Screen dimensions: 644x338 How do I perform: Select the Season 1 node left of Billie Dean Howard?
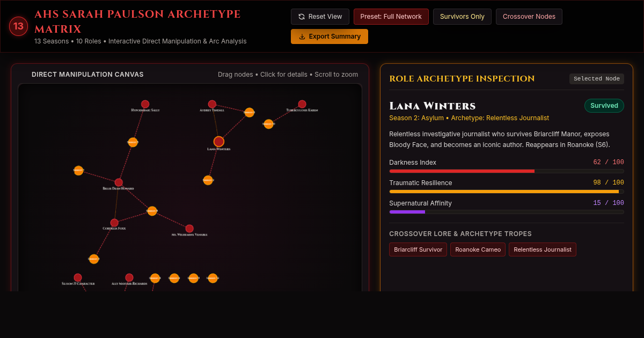(x=78, y=171)
